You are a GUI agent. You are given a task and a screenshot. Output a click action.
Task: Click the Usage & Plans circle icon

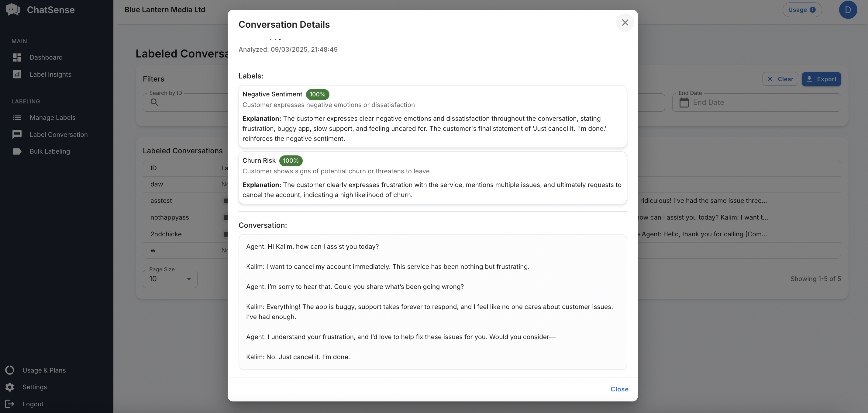point(10,370)
